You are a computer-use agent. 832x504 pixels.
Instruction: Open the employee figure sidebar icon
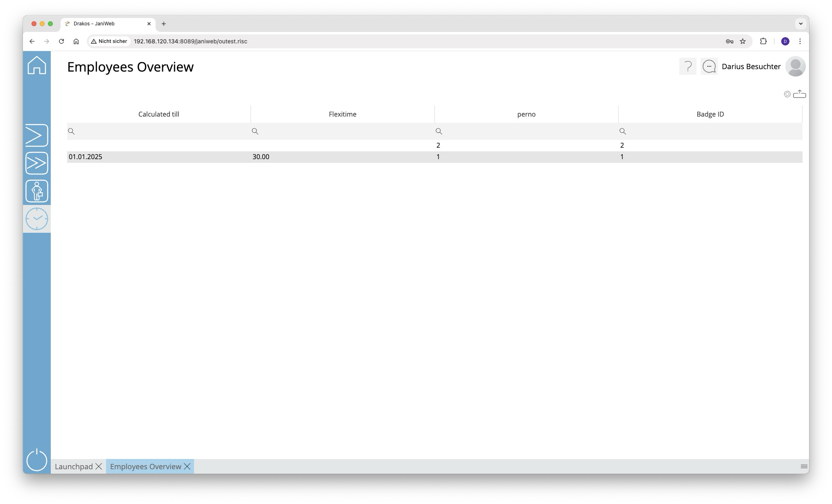pyautogui.click(x=37, y=191)
